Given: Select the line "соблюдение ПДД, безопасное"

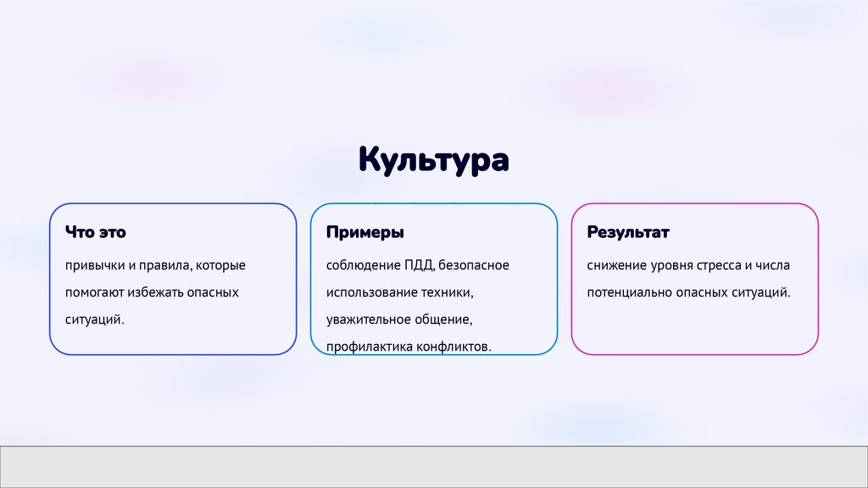Looking at the screenshot, I should pos(417,265).
